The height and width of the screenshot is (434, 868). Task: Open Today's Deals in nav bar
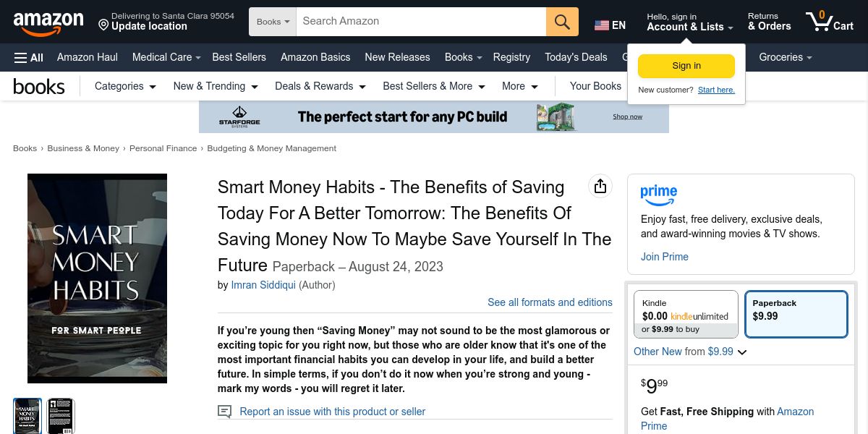[576, 57]
